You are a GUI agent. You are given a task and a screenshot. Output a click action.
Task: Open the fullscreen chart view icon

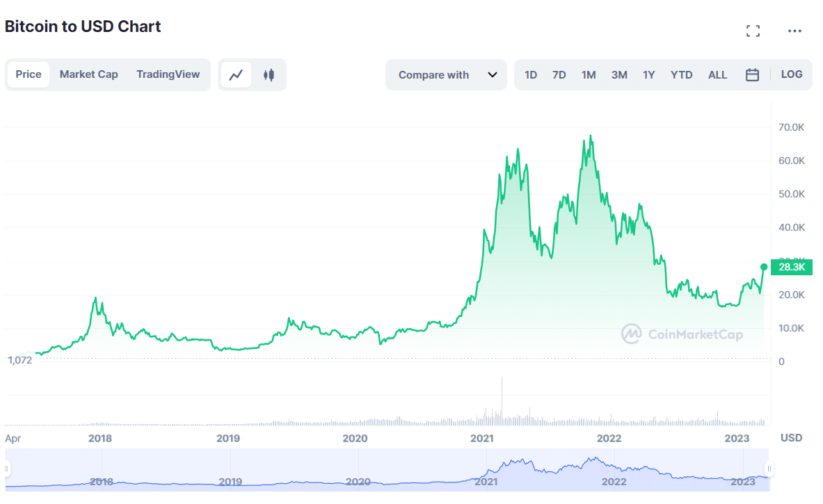(753, 31)
